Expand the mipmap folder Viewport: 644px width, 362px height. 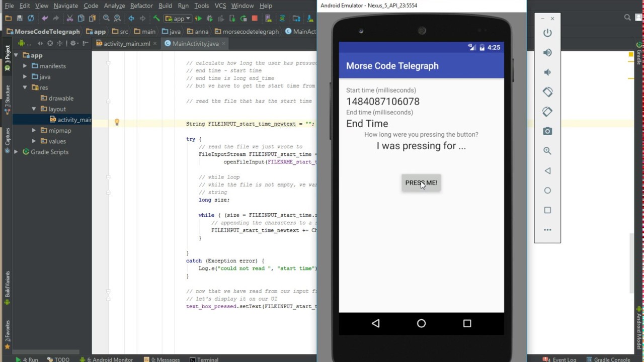34,130
